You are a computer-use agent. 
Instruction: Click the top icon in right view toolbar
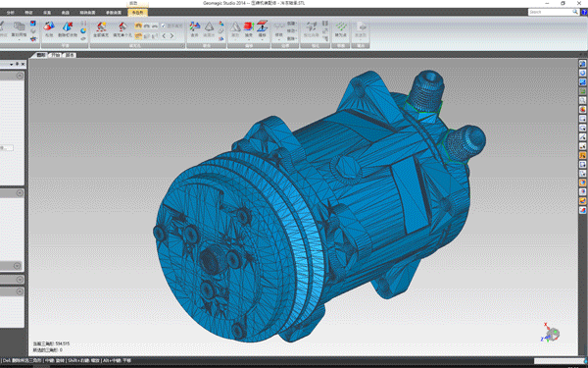tap(582, 64)
